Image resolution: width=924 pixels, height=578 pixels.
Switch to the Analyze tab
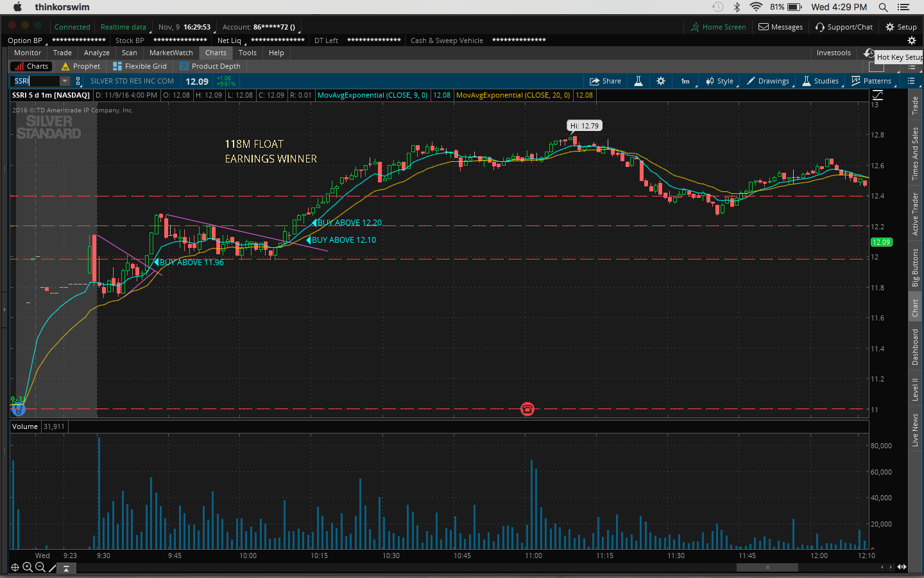coord(97,53)
